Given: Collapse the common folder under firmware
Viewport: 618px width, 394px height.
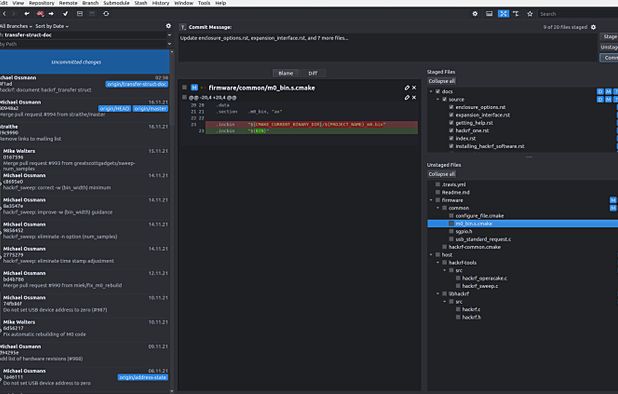Looking at the screenshot, I should click(x=438, y=208).
